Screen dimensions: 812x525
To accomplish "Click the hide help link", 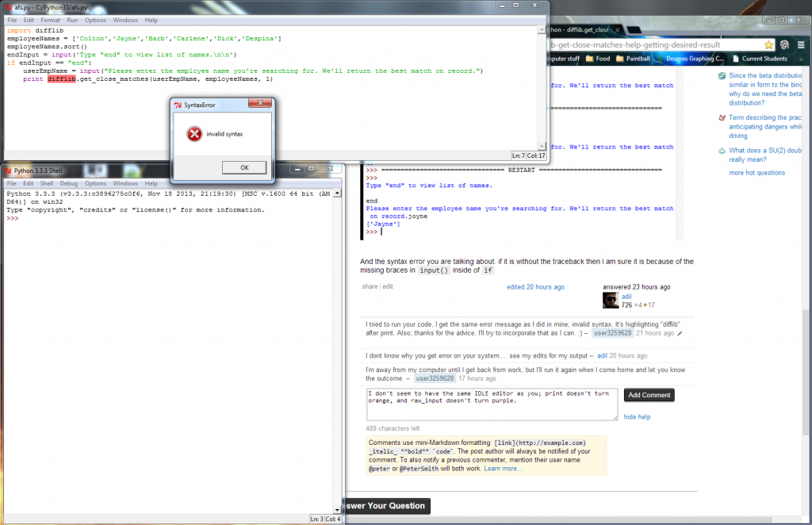I will coord(637,416).
